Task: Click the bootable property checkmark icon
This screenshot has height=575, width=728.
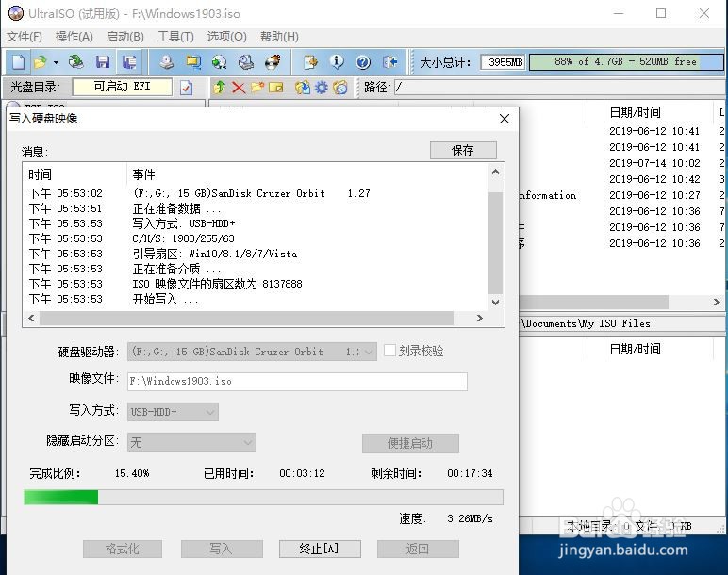Action: click(x=186, y=88)
